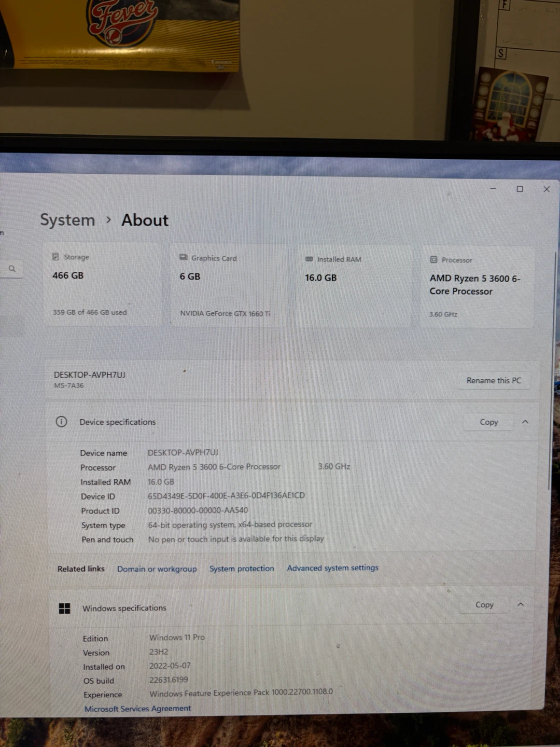560x747 pixels.
Task: Click the 3.60 GHz value in Device specifications
Action: (x=334, y=466)
